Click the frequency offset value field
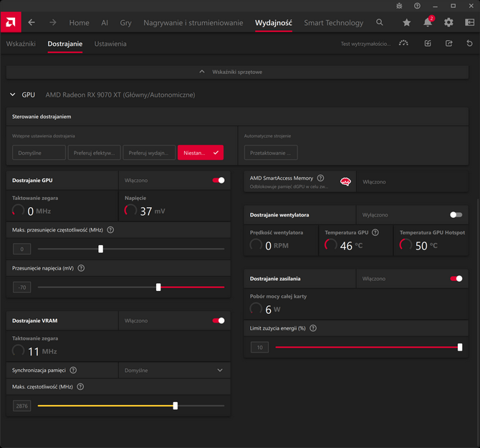The height and width of the screenshot is (448, 480). point(21,249)
